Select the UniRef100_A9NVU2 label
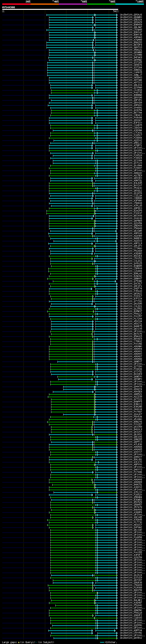This screenshot has height=644, width=146. coord(131,70)
